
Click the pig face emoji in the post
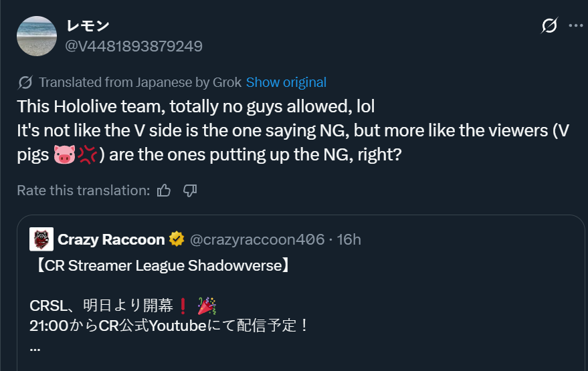pyautogui.click(x=64, y=154)
